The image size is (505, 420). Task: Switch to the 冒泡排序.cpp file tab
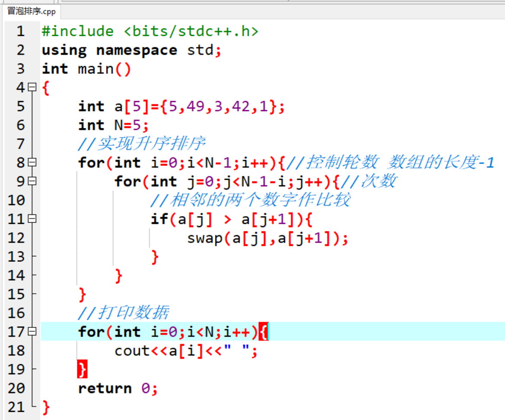click(x=32, y=11)
